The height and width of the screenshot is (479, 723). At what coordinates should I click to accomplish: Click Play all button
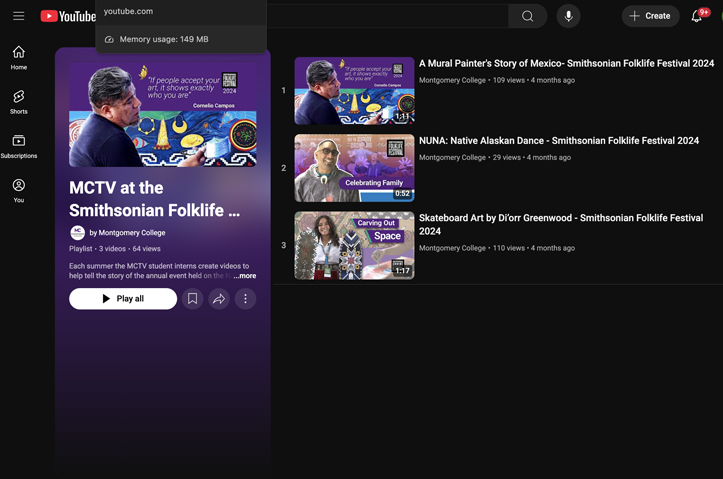pos(123,299)
